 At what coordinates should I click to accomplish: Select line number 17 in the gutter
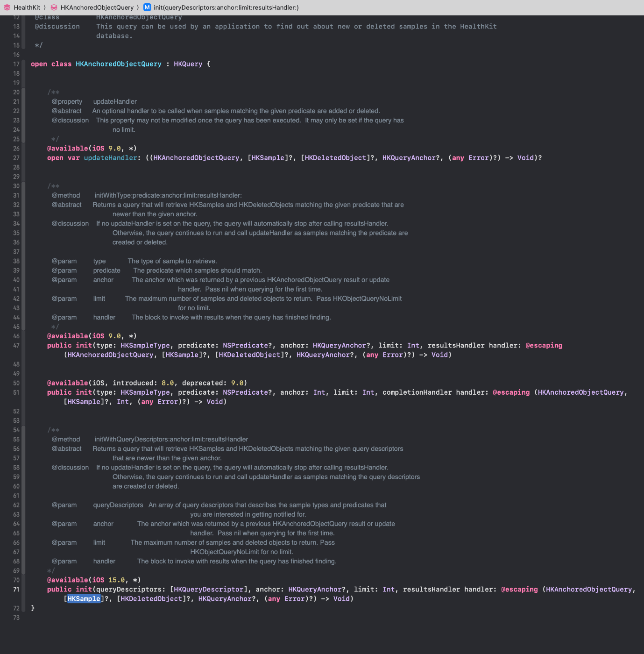point(16,64)
